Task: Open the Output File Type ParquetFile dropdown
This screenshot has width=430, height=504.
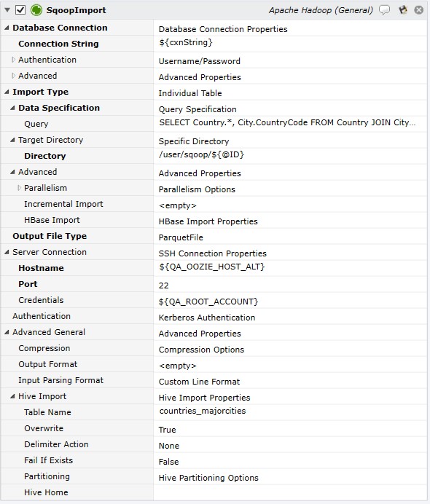Action: click(290, 237)
